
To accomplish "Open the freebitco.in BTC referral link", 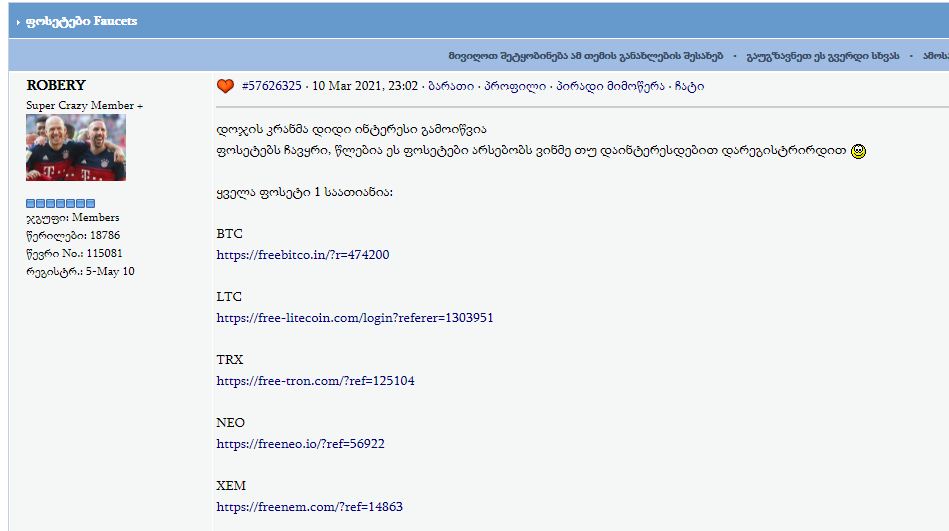I will tap(303, 255).
